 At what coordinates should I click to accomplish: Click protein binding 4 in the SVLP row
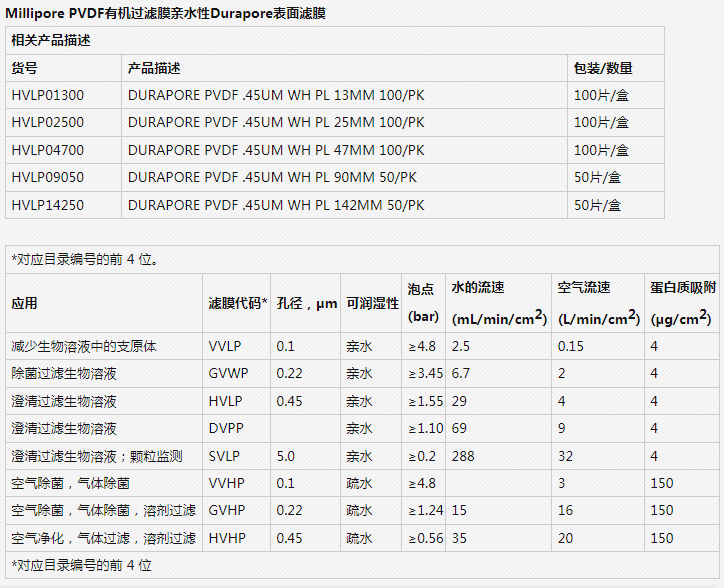[x=654, y=456]
